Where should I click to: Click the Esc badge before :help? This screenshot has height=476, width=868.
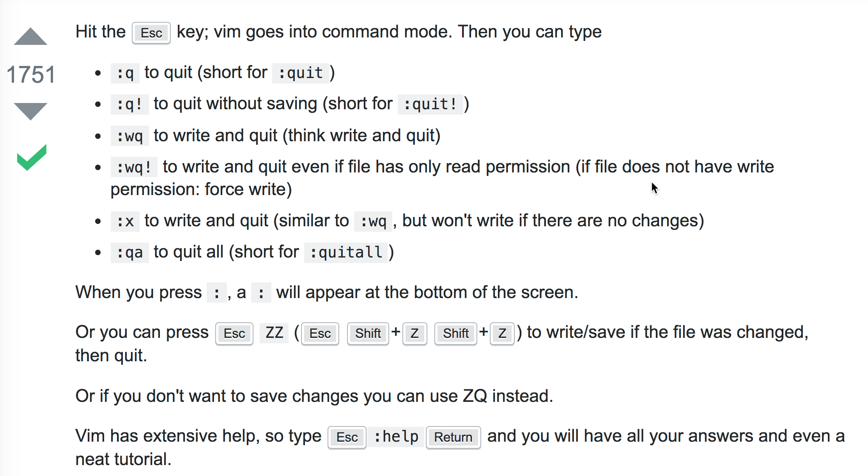click(x=346, y=437)
